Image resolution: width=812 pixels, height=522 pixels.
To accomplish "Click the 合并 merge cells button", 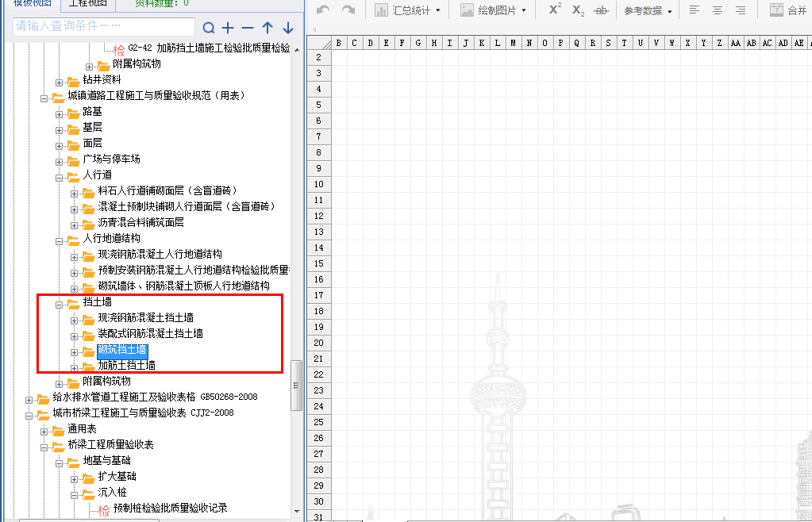I will pyautogui.click(x=787, y=10).
